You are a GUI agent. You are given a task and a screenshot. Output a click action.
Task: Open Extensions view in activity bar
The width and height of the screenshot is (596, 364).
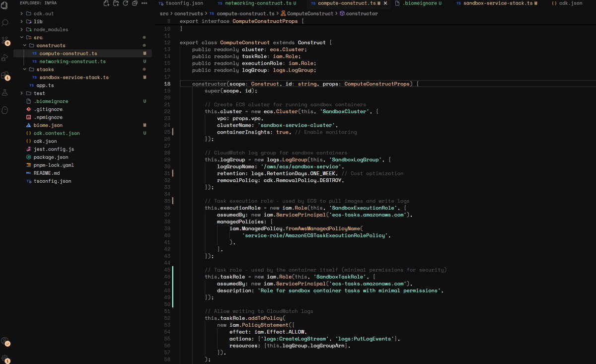coord(5,75)
